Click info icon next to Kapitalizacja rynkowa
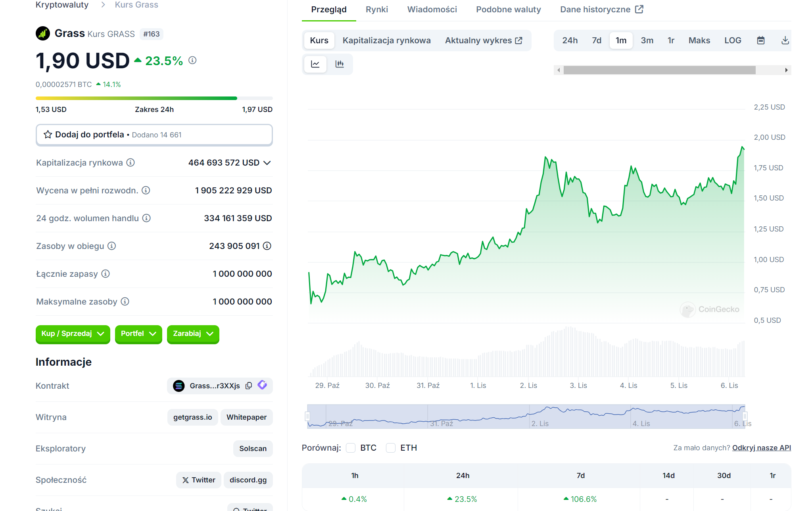This screenshot has height=511, width=812. 131,162
